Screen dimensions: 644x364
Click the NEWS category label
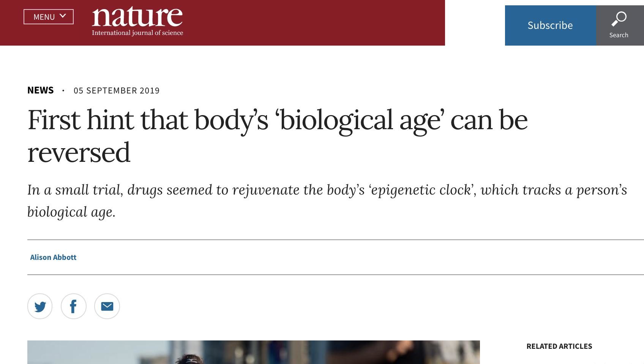40,90
